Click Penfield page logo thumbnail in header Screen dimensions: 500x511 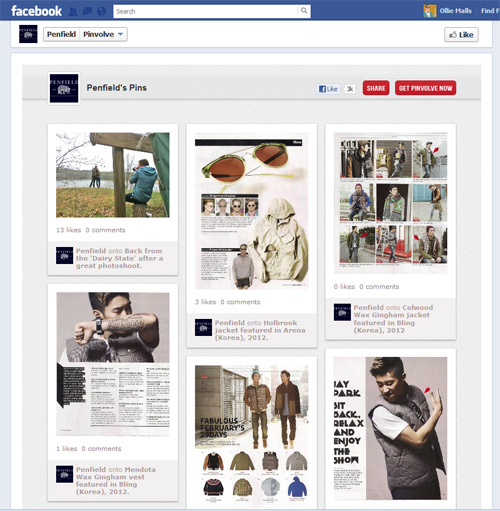pyautogui.click(x=28, y=34)
